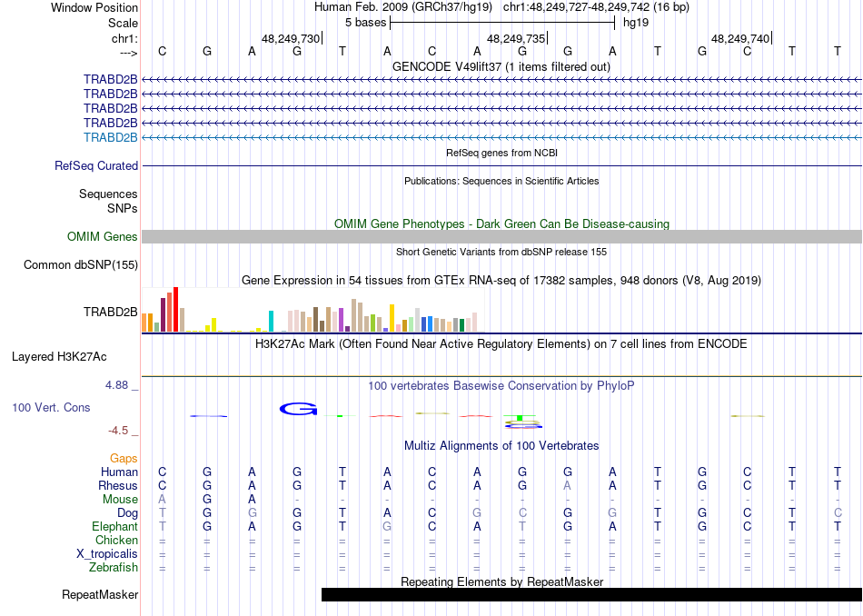Click the light-blue TRABD2B transcript arrow line

[x=501, y=137]
